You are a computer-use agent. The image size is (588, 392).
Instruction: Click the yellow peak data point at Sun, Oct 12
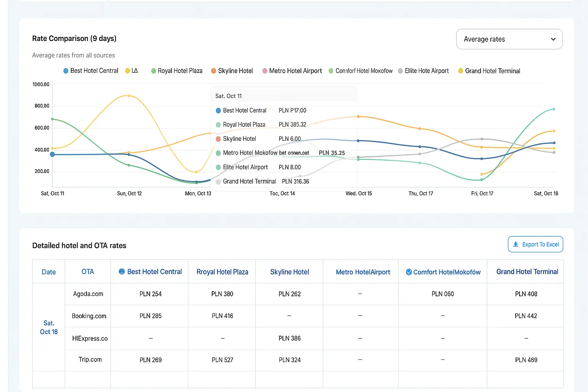129,96
